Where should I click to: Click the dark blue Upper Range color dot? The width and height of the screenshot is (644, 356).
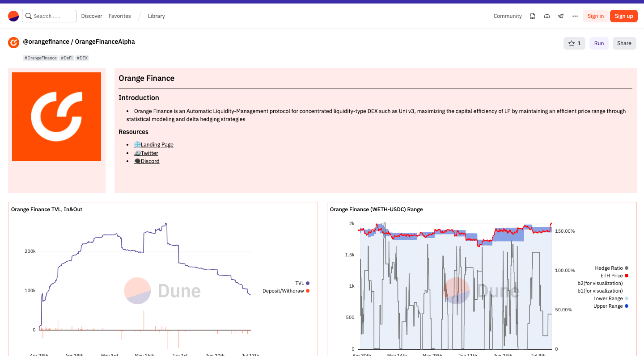(x=627, y=306)
